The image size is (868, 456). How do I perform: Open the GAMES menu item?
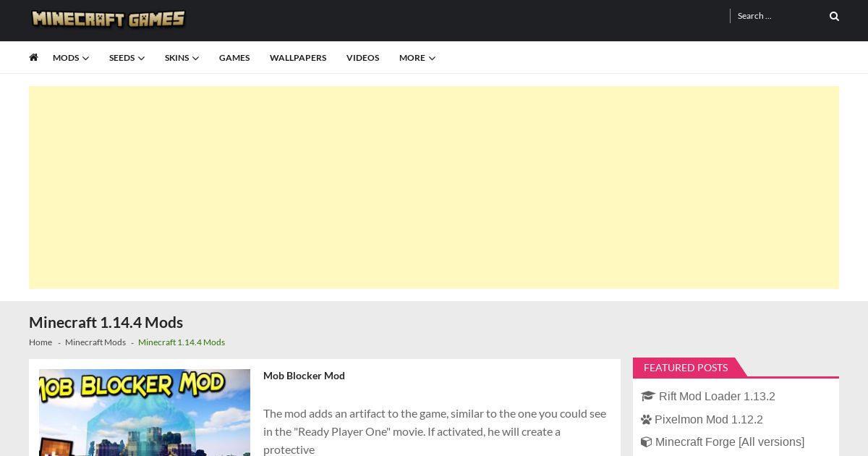234,58
